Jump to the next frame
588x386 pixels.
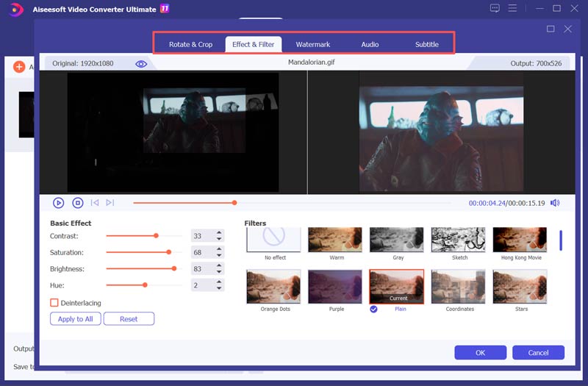tap(110, 203)
